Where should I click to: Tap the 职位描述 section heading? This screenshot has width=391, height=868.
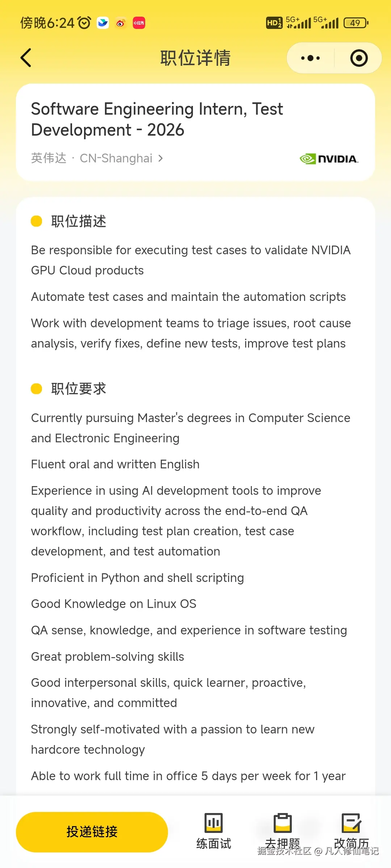[79, 221]
